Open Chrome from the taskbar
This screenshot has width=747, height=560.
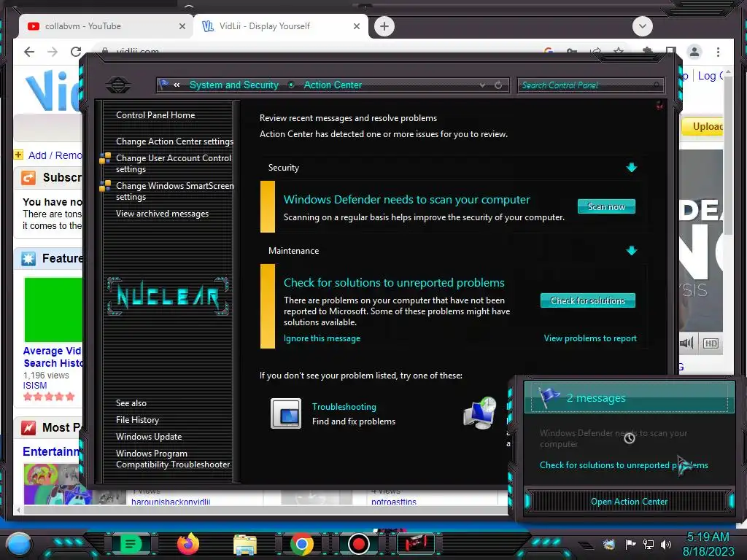301,544
